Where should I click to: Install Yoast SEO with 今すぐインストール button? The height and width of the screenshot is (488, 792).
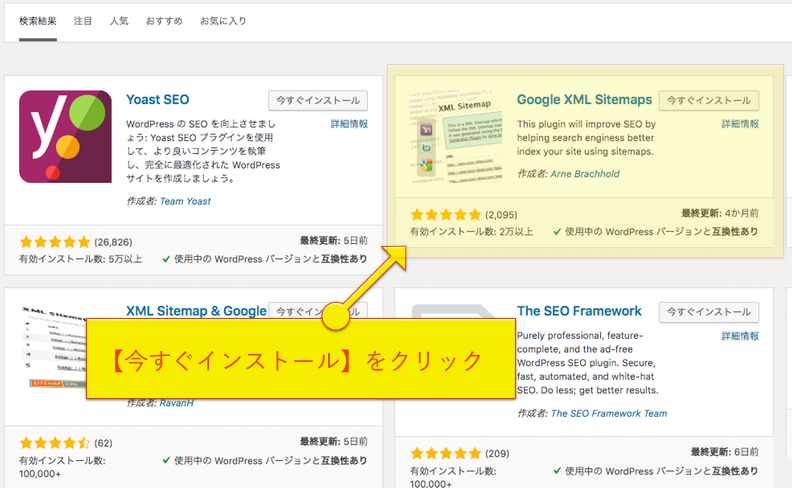[318, 101]
